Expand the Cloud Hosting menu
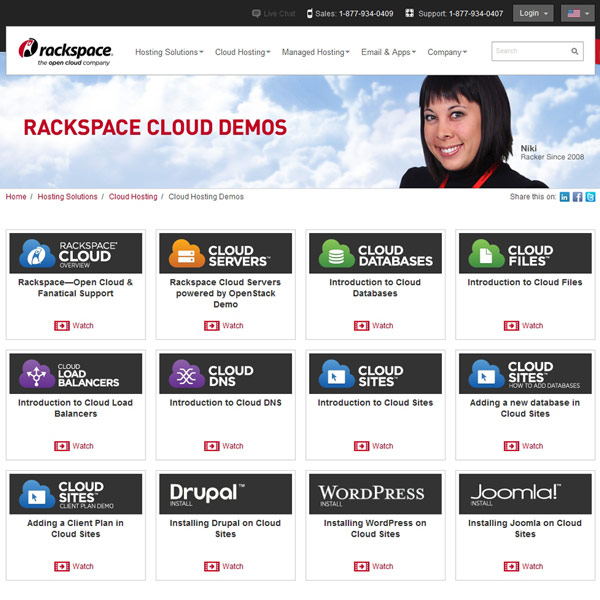 243,52
